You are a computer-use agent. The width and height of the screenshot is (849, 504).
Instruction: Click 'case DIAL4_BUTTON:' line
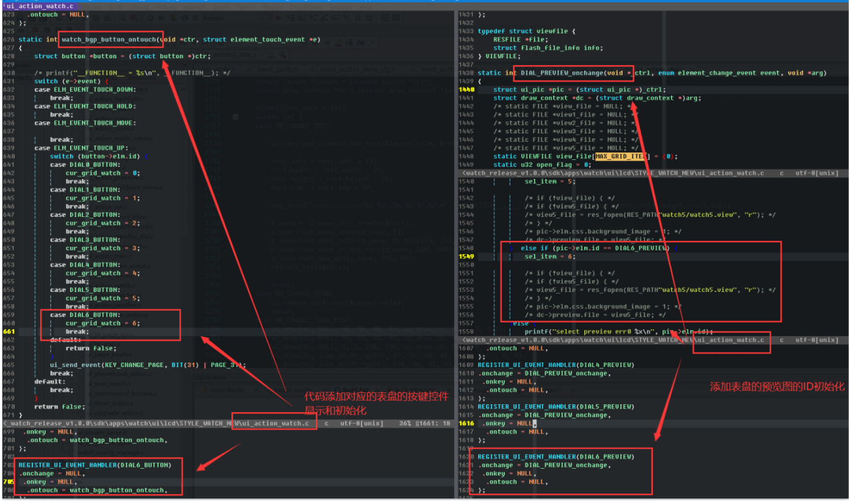tap(85, 265)
